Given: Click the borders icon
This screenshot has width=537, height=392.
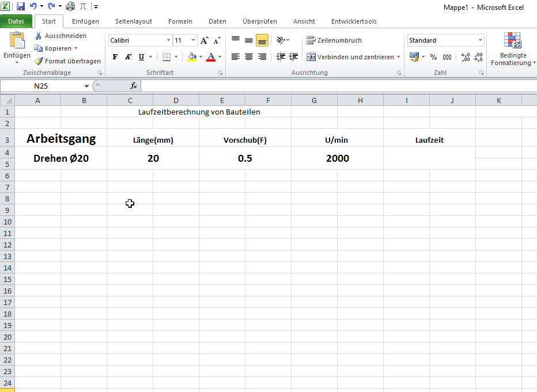Looking at the screenshot, I should coord(167,57).
